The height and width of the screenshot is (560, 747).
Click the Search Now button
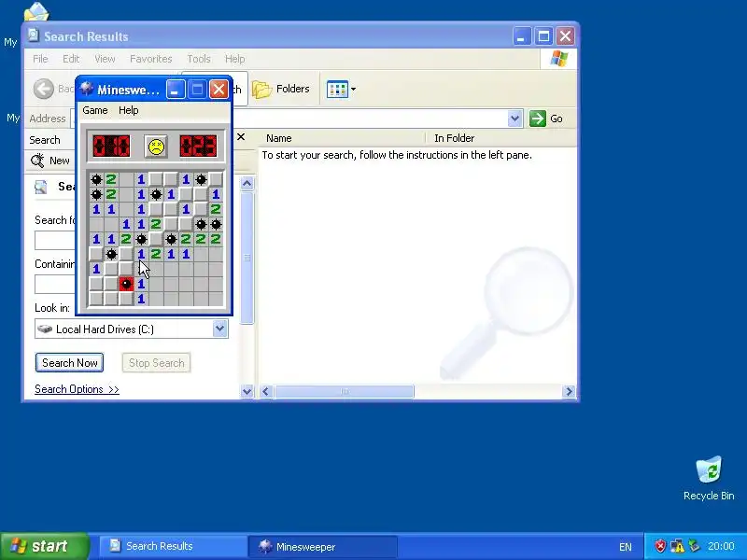click(69, 363)
